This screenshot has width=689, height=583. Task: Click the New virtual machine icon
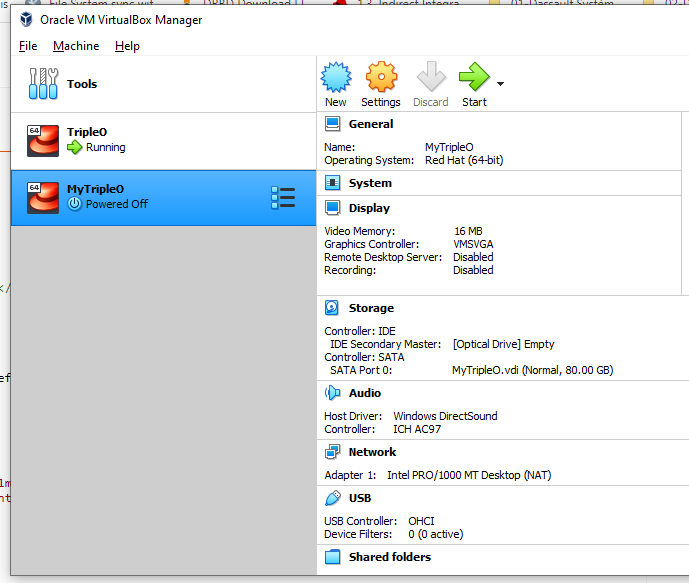point(336,77)
